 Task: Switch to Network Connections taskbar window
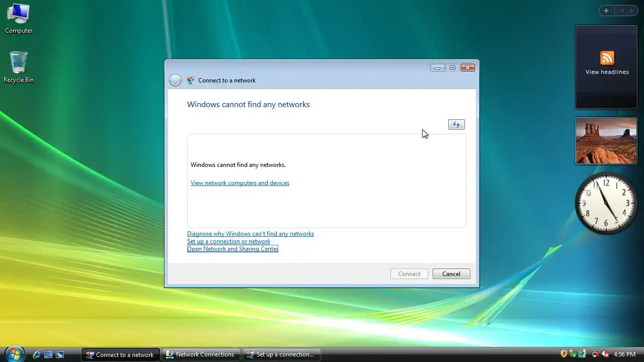pyautogui.click(x=201, y=354)
